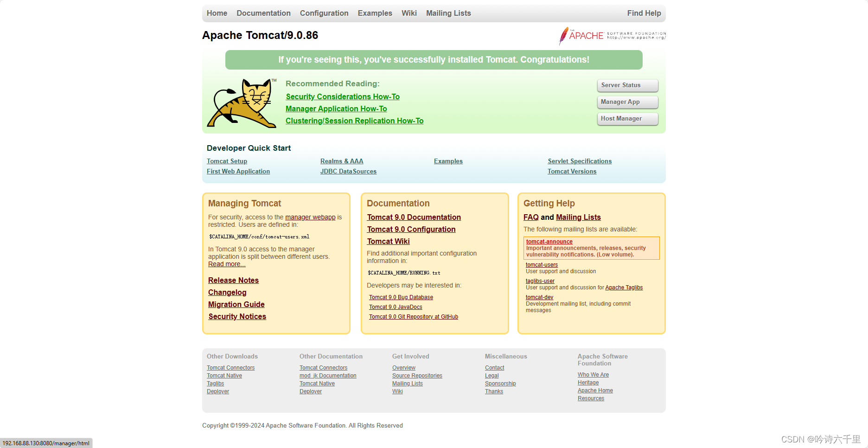Open Manager Application How-To link
This screenshot has width=868, height=448.
tap(336, 109)
